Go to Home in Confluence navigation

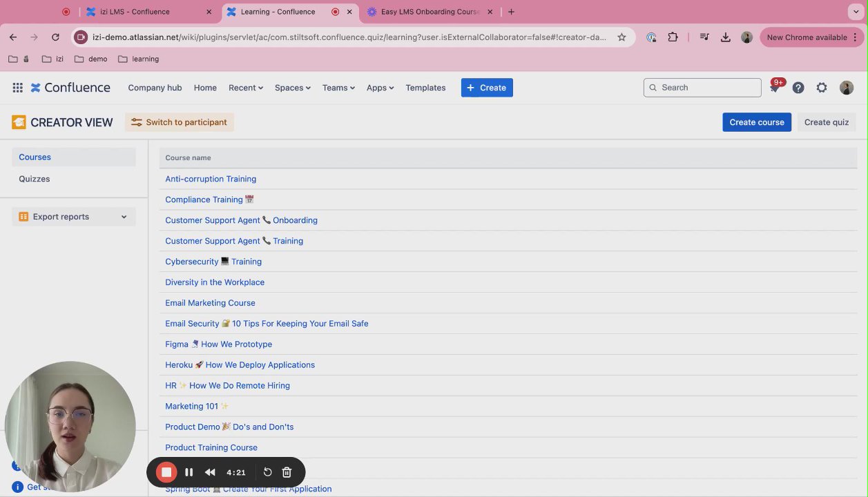coord(205,88)
